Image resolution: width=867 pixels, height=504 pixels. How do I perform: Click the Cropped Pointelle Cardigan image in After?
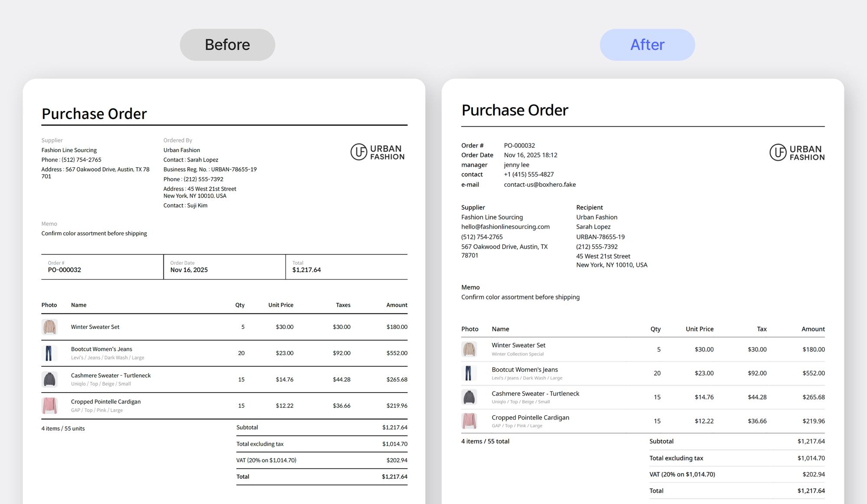470,421
